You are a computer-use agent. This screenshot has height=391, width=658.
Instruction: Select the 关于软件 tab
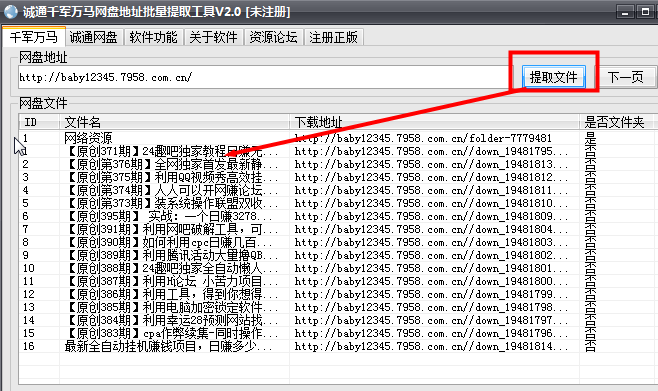point(213,37)
